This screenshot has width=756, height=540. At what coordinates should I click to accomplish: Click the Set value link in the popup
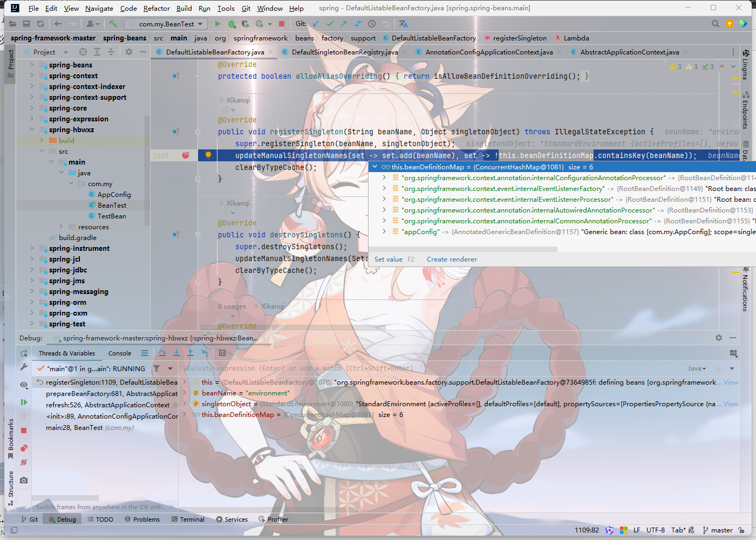pos(389,259)
